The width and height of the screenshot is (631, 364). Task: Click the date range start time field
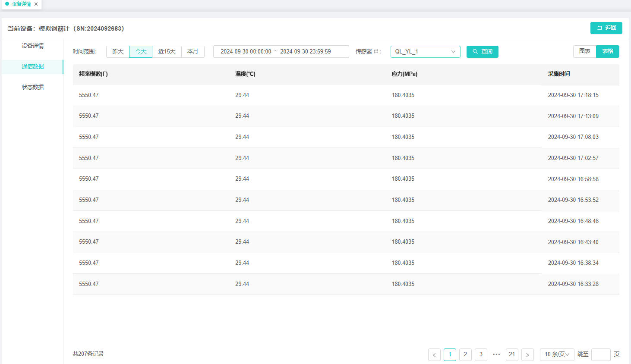coord(246,52)
